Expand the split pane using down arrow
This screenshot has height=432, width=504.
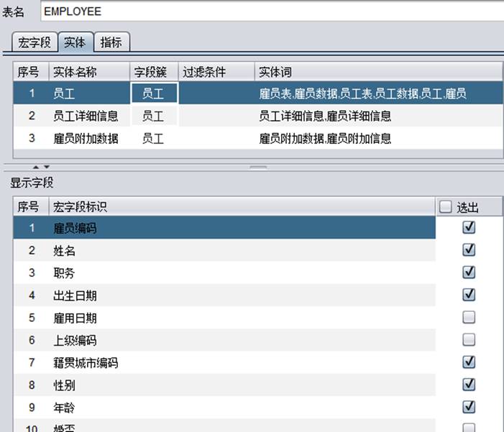point(47,167)
